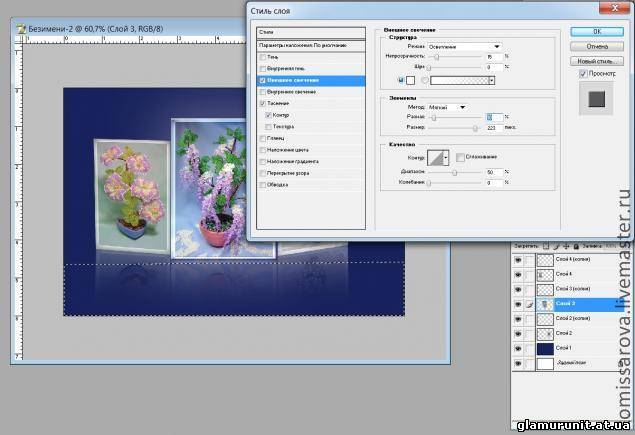
Task: Hide the Слой 4 (копия) layer
Action: [518, 260]
